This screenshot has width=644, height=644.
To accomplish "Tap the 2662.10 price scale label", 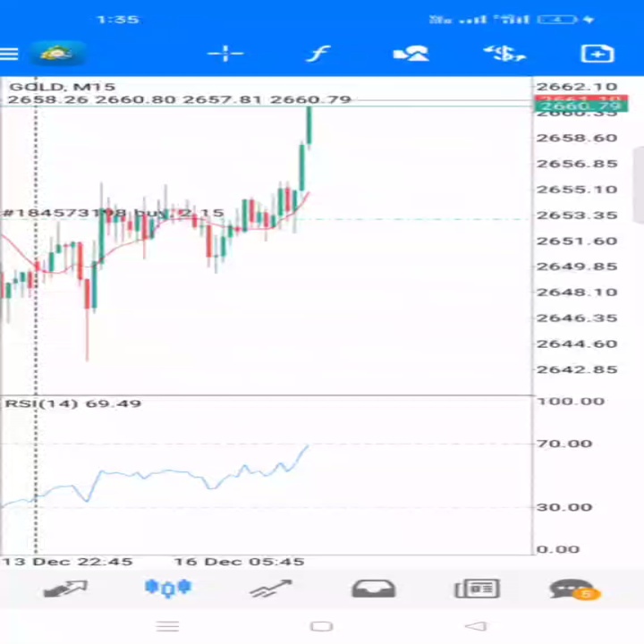I will 577,87.
